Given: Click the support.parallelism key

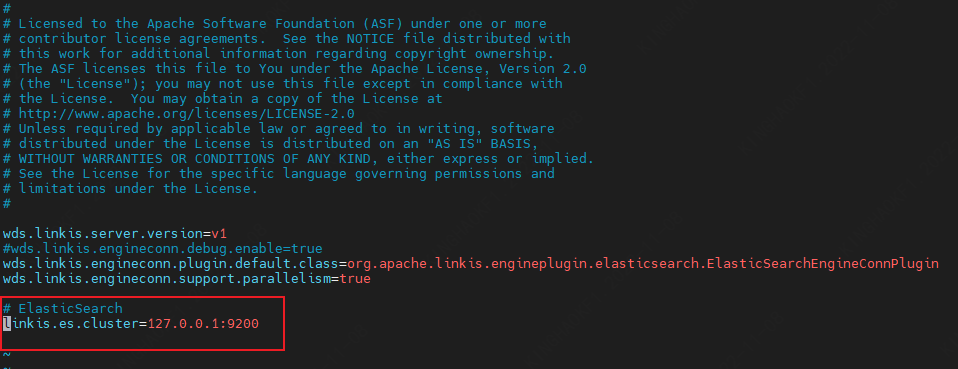Looking at the screenshot, I should click(166, 279).
